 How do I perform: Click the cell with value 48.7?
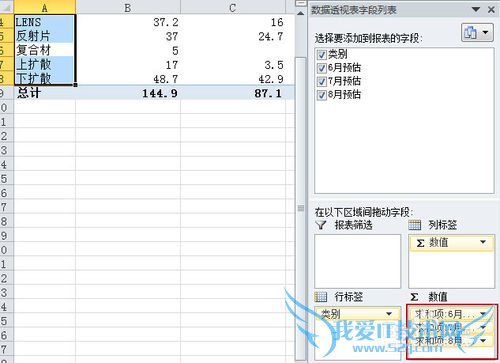[128, 79]
